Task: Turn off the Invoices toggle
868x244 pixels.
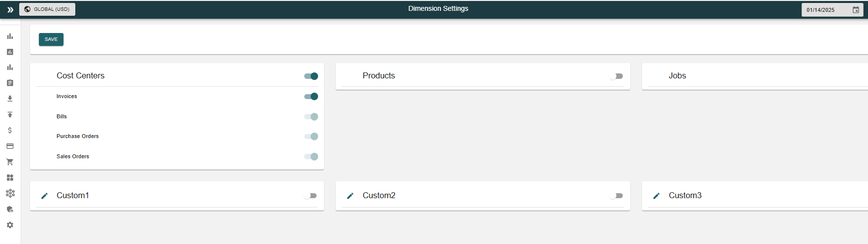Action: pos(311,96)
